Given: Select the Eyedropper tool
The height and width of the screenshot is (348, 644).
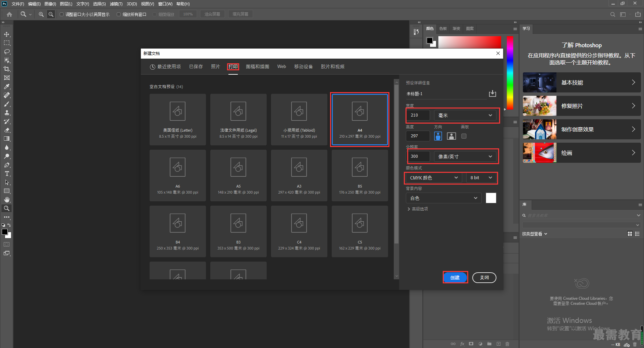Looking at the screenshot, I should (7, 87).
